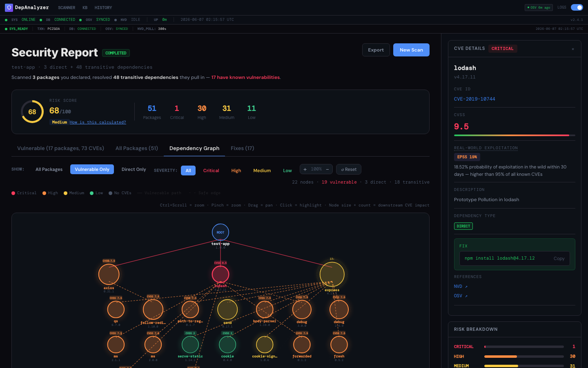Click the Medium count 31
The width and height of the screenshot is (588, 368).
tap(227, 108)
